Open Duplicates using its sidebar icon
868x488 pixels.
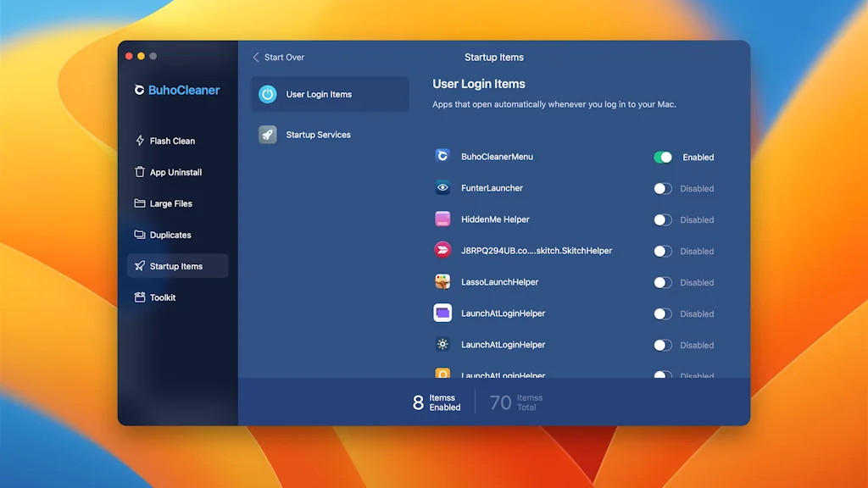click(139, 235)
